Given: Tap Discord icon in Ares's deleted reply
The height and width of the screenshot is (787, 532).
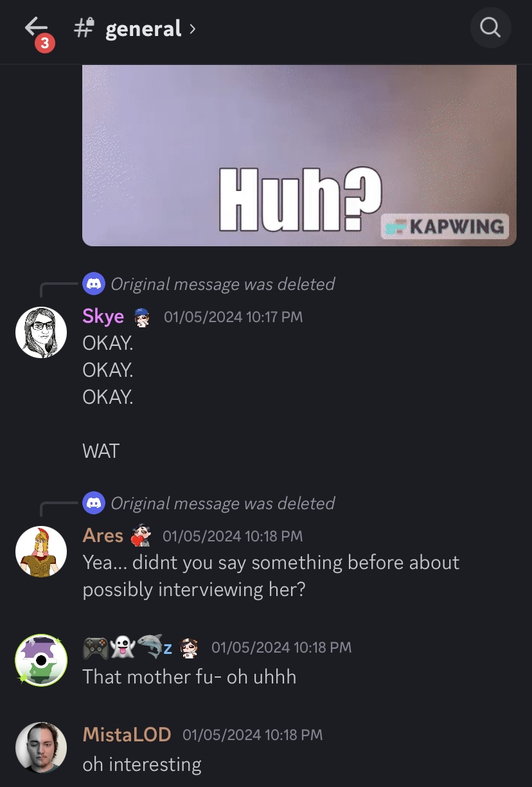Looking at the screenshot, I should (94, 503).
